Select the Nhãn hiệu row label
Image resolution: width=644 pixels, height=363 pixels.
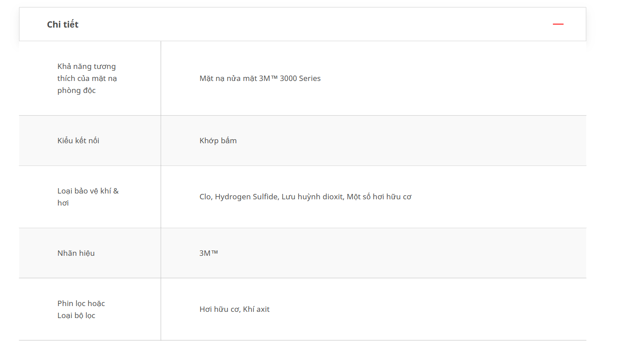[76, 253]
